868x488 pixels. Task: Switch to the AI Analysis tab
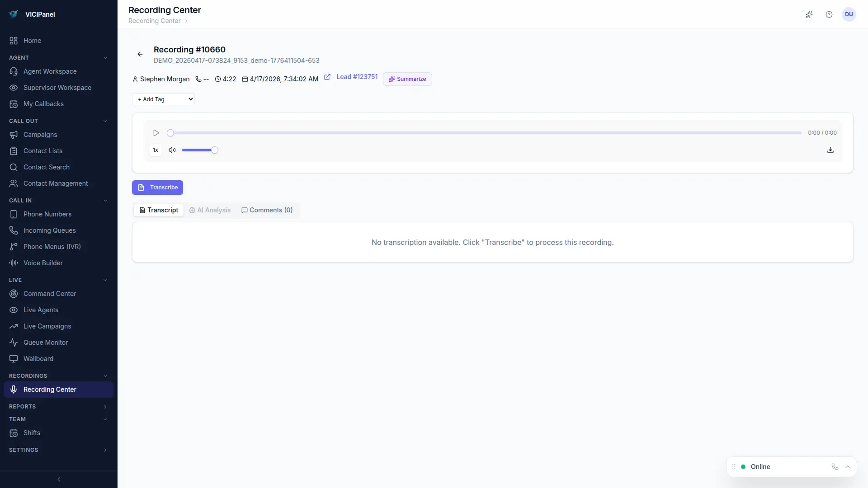click(x=210, y=210)
